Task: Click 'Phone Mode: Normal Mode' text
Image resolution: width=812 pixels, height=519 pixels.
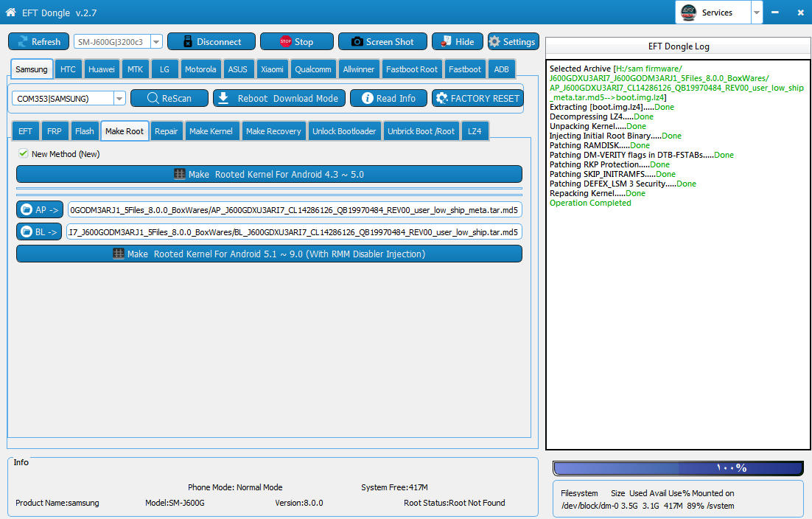Action: click(235, 487)
